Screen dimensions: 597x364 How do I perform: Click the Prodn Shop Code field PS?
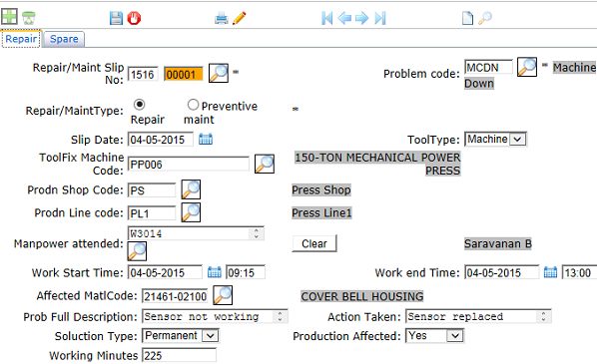pos(152,190)
